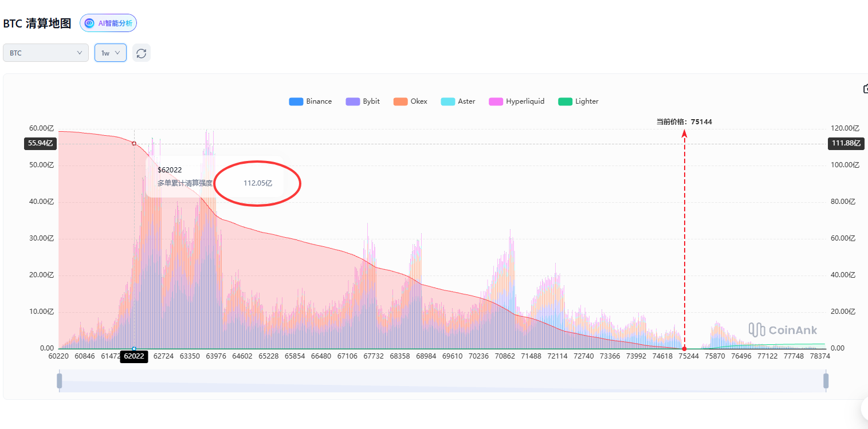Click the 10.00亿 left axis label
Viewport: 868px width, 429px height.
[x=42, y=312]
